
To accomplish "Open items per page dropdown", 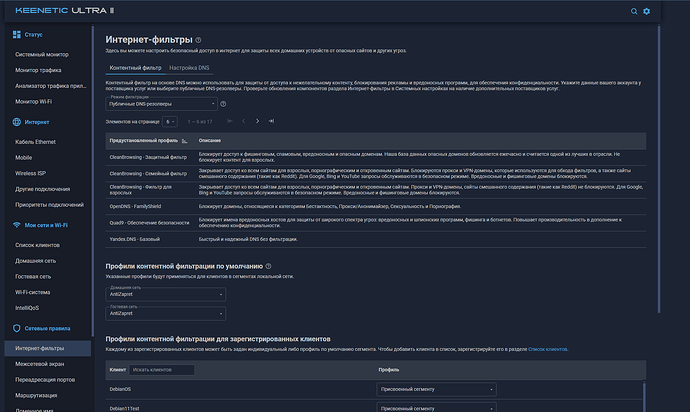I will [170, 121].
